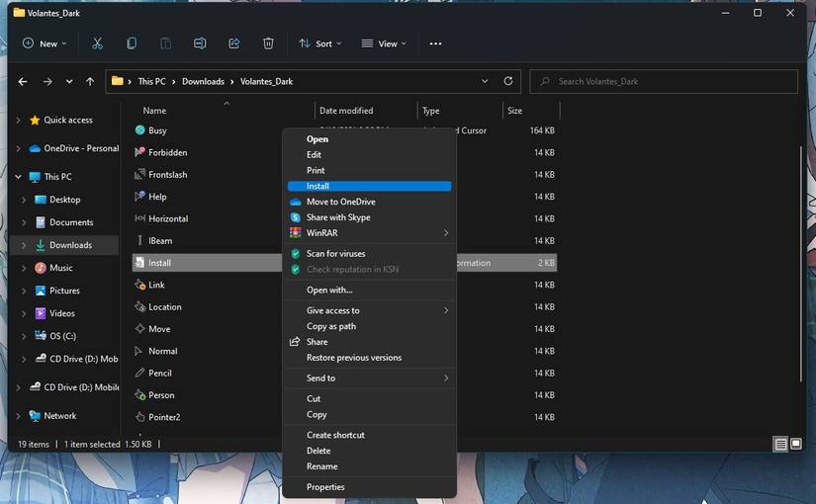816x504 pixels.
Task: Click the Delete trash icon in toolbar
Action: [x=268, y=43]
